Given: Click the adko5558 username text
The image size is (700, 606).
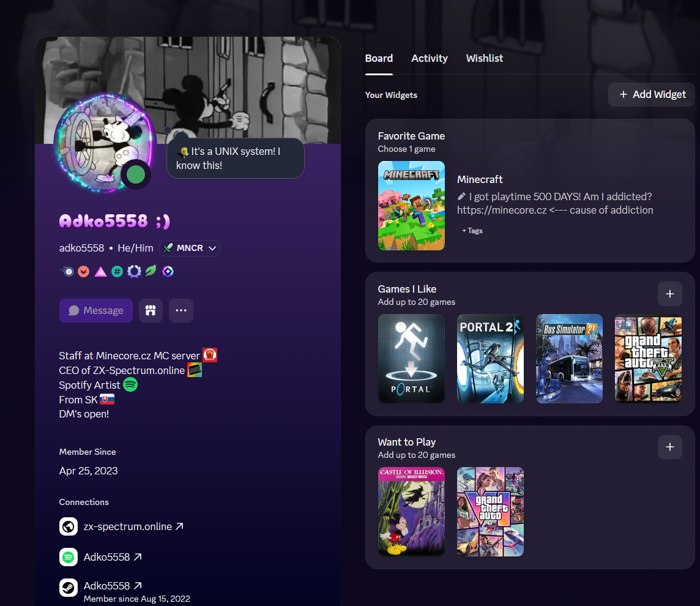Looking at the screenshot, I should pyautogui.click(x=81, y=248).
